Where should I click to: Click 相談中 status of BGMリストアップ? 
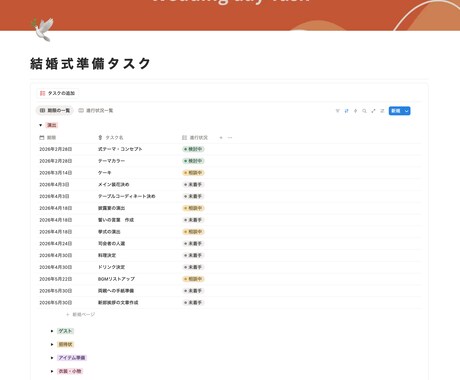pos(193,279)
